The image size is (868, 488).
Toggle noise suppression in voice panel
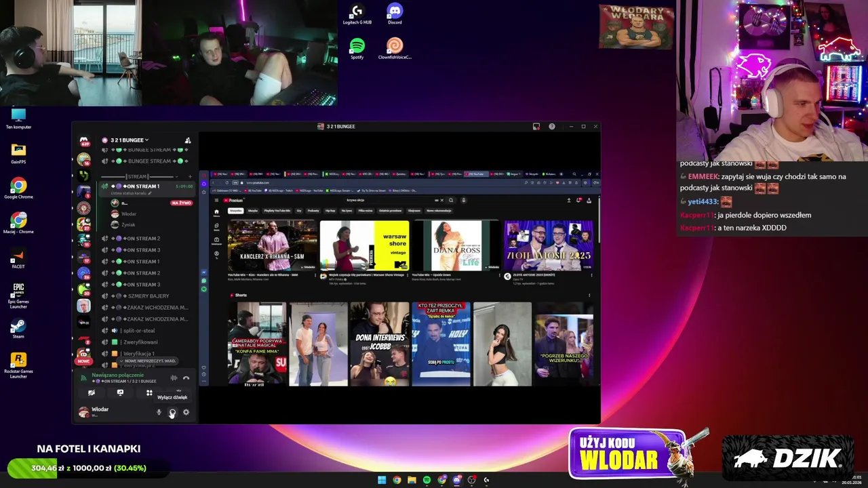(174, 378)
